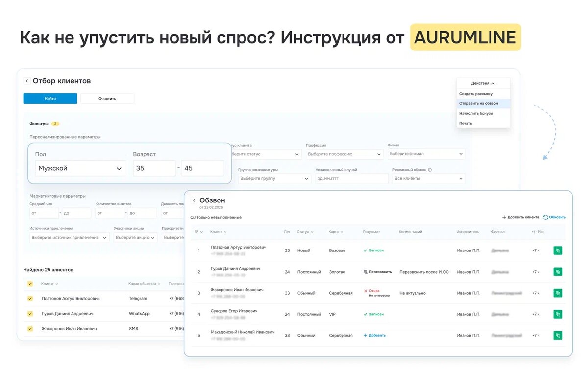Call Македонский Николай Иванович via green phone button
Viewport: 588px width, 375px height.
(558, 336)
